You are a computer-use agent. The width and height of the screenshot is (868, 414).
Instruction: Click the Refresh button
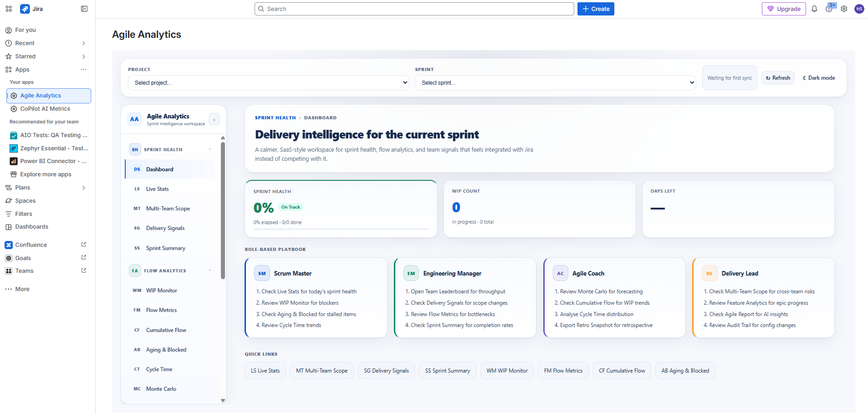[777, 77]
